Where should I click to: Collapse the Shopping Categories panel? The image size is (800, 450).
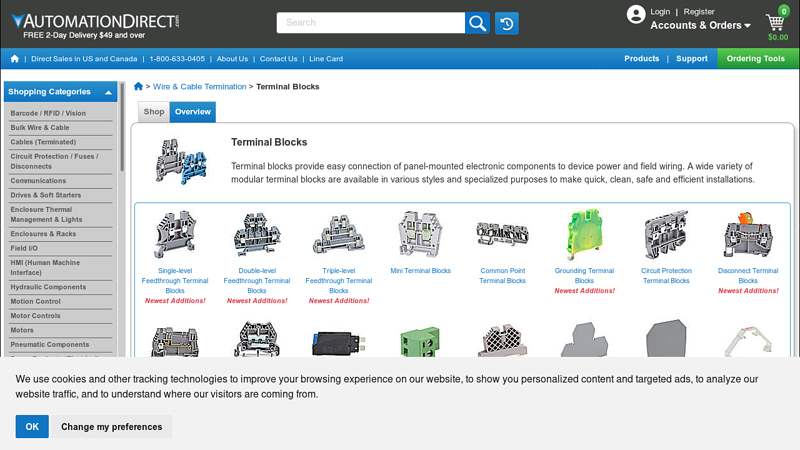coord(108,92)
